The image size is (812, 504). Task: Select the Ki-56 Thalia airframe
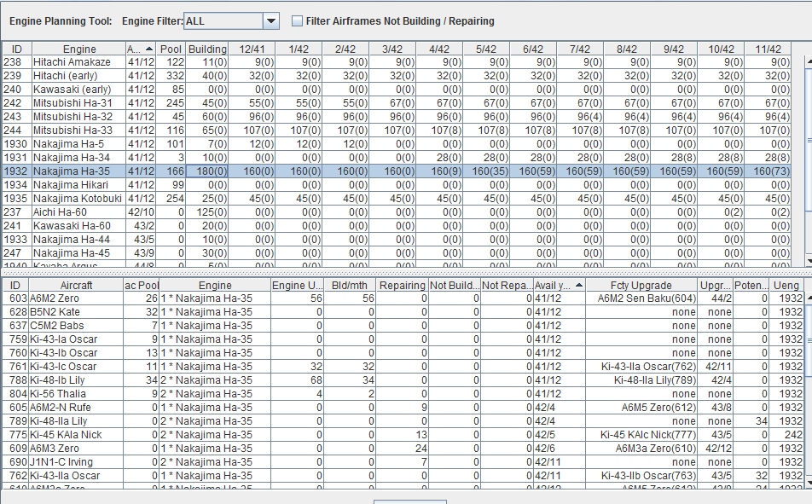point(403,394)
